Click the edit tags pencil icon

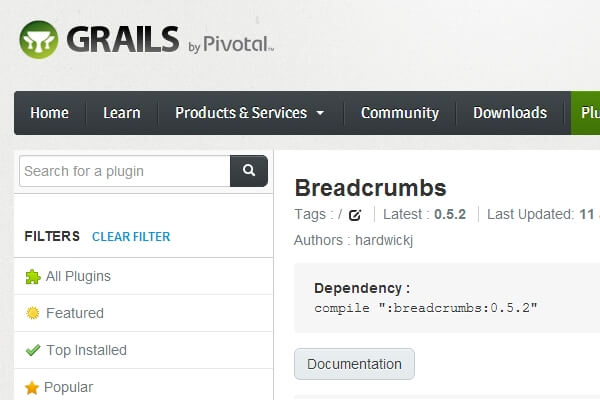355,214
